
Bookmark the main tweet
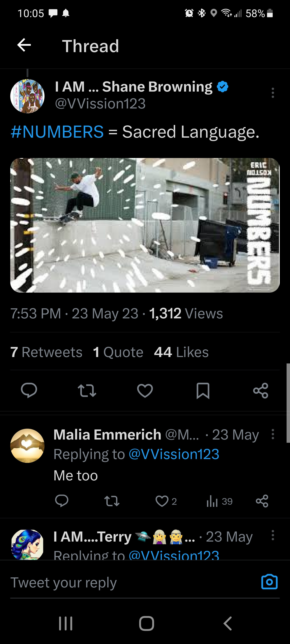(x=203, y=390)
